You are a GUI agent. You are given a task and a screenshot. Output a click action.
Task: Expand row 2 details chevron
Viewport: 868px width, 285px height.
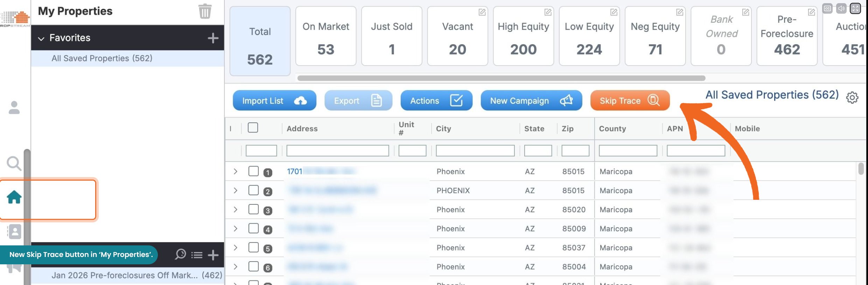click(x=236, y=190)
